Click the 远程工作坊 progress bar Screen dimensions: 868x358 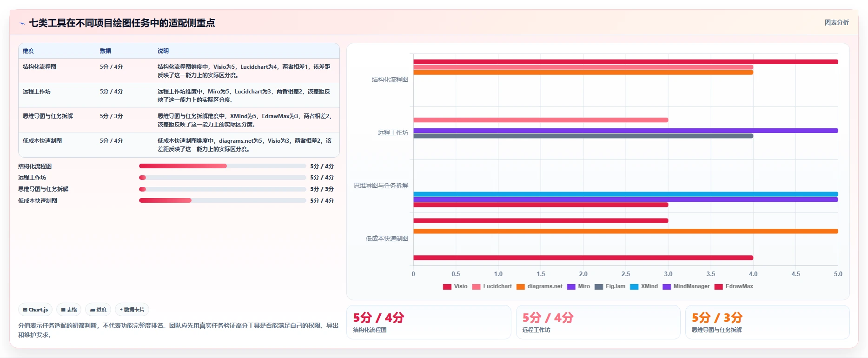tap(222, 178)
